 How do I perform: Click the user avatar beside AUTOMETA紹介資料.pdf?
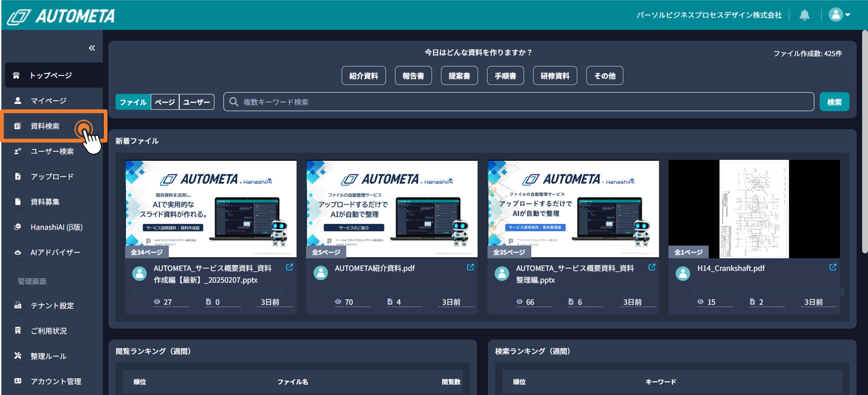click(321, 273)
